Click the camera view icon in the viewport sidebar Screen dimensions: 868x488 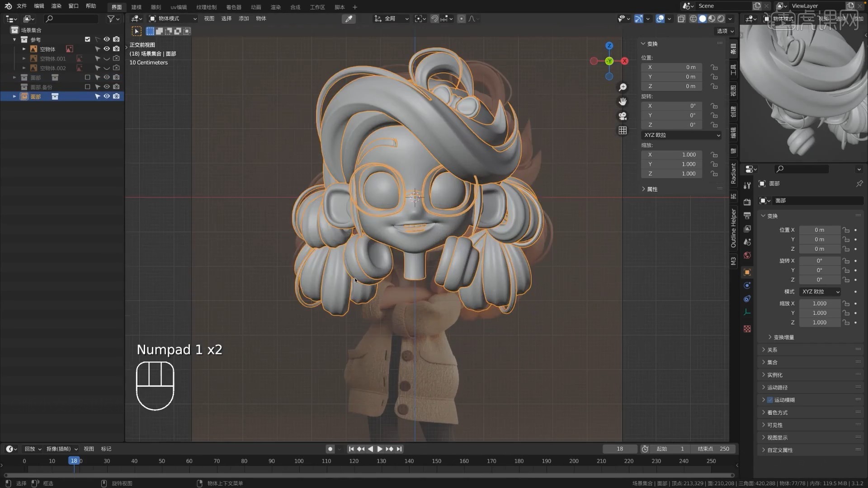coord(623,116)
